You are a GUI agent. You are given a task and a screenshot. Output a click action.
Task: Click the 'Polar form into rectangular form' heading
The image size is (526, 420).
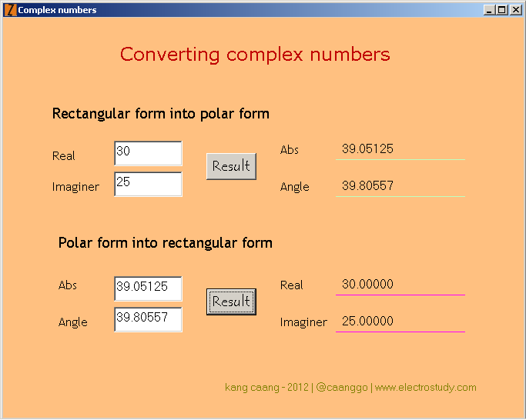click(x=166, y=243)
